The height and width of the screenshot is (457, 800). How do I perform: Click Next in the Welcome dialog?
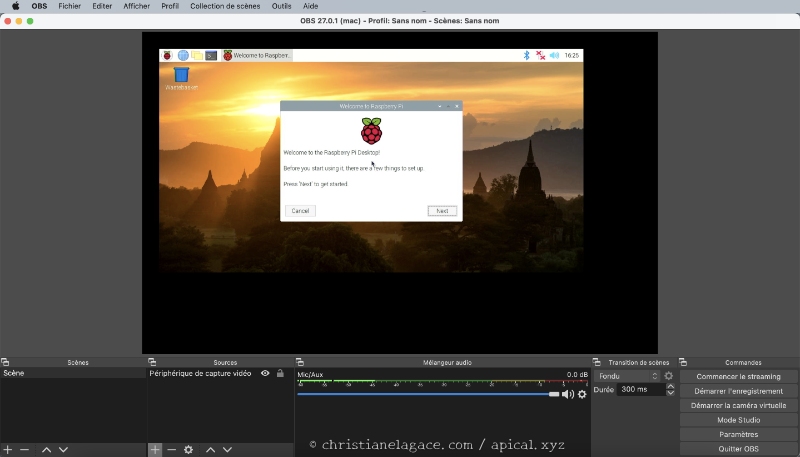click(x=442, y=211)
